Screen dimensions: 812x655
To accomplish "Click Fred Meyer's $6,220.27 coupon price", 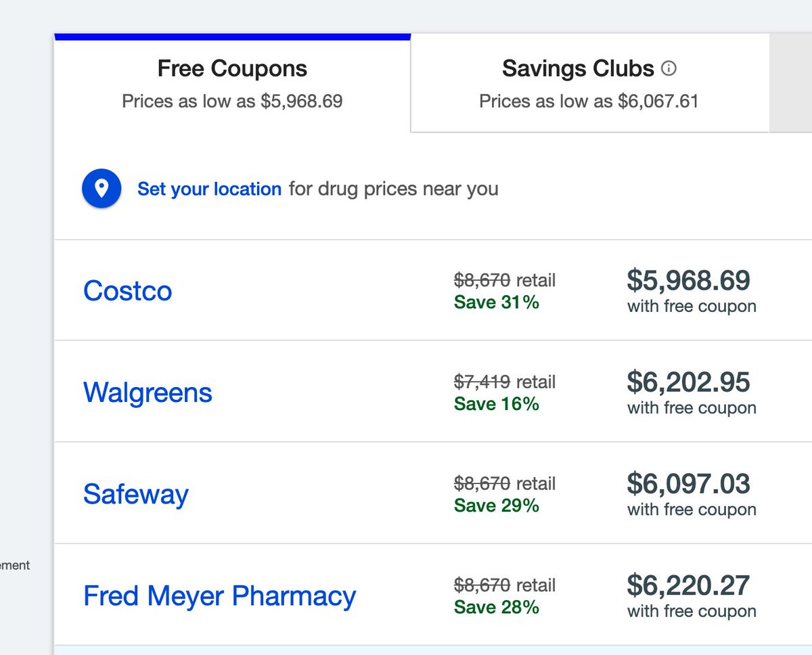I will (688, 585).
